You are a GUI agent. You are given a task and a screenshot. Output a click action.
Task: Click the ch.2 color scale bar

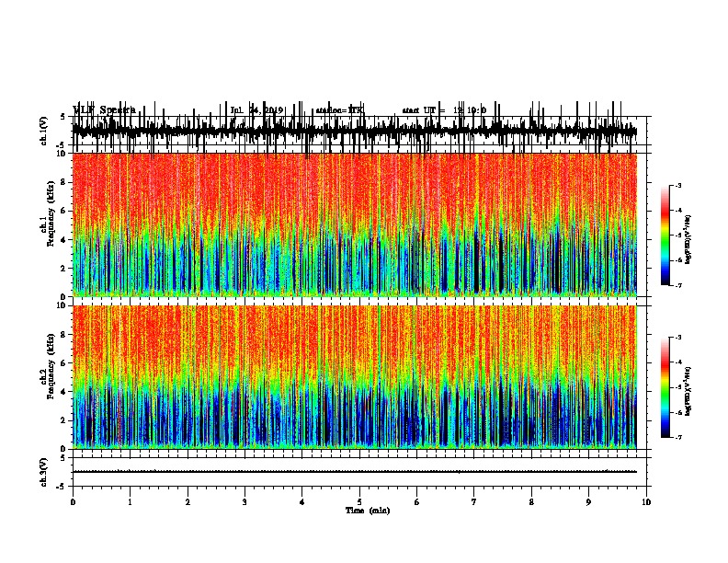click(665, 387)
